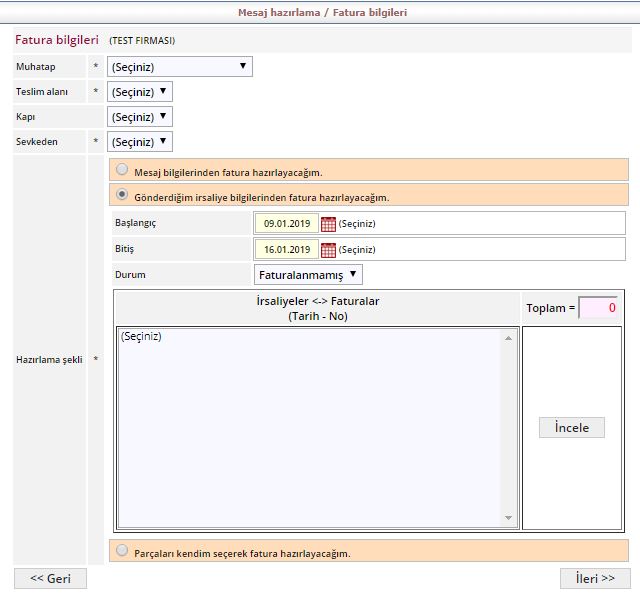
Task: Open the Muhatap dropdown
Action: tap(179, 67)
